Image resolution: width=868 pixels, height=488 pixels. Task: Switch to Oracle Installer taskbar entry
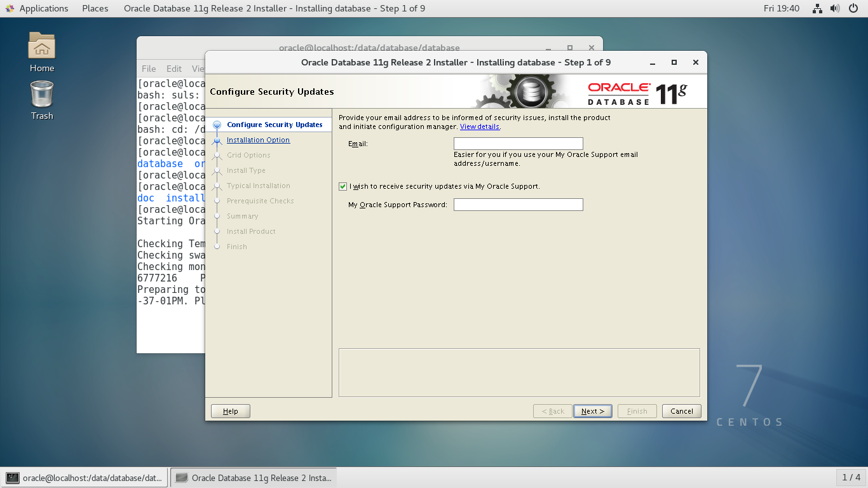coord(254,478)
